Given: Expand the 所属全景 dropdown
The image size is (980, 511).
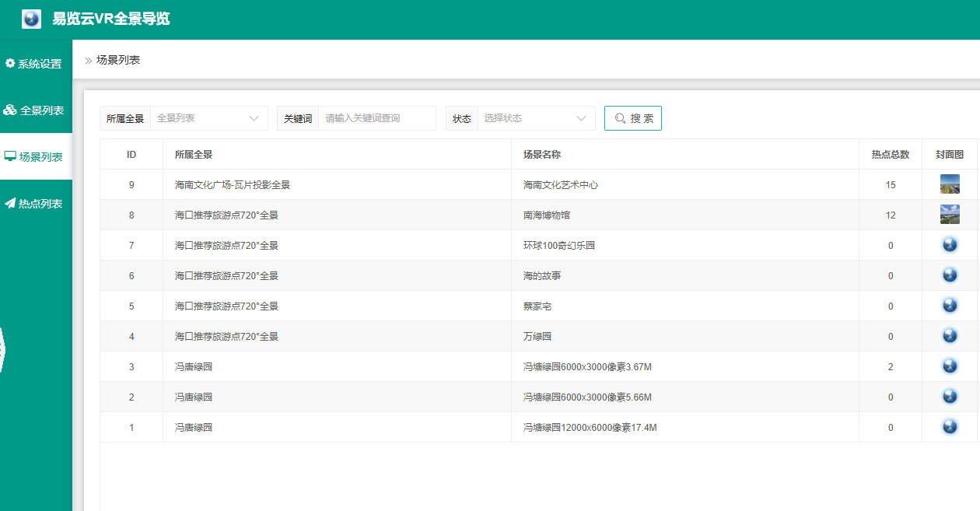Looking at the screenshot, I should coord(208,117).
